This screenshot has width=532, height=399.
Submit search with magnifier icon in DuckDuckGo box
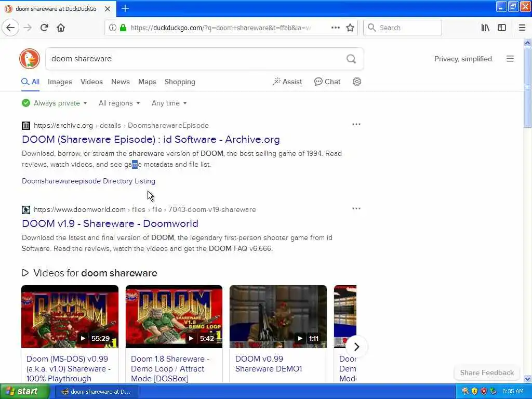coord(351,59)
